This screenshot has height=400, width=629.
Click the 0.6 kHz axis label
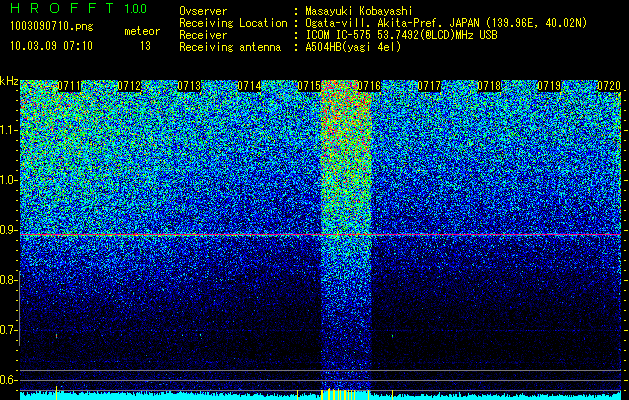click(9, 380)
